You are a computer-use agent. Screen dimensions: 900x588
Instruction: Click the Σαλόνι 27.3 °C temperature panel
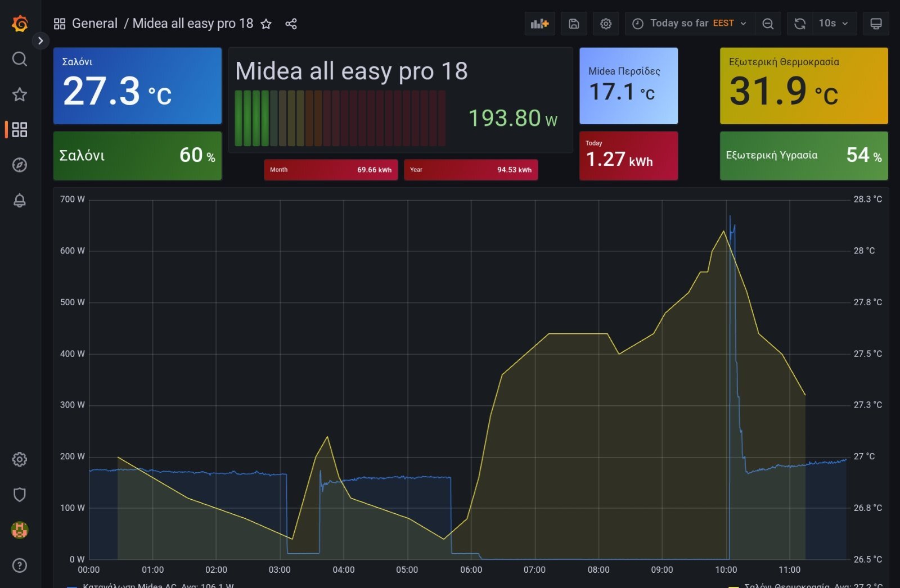point(137,86)
